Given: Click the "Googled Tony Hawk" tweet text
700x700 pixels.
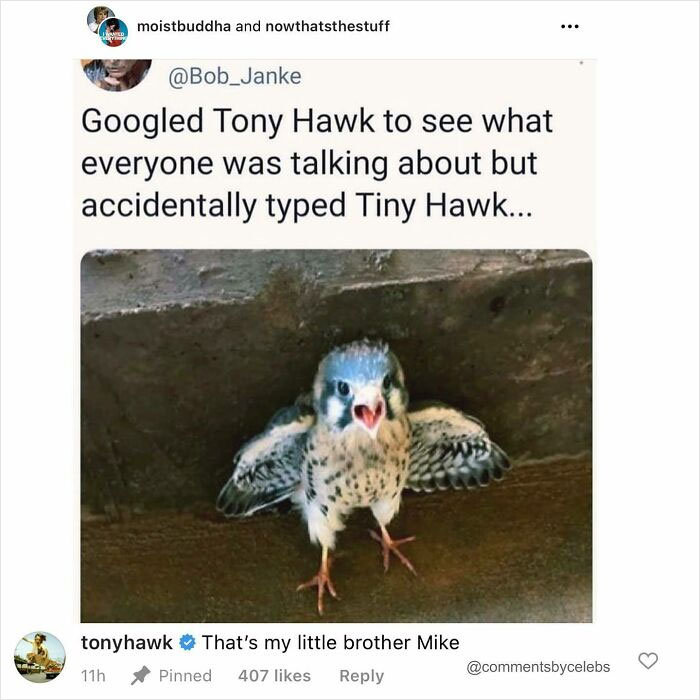Looking at the screenshot, I should click(316, 162).
